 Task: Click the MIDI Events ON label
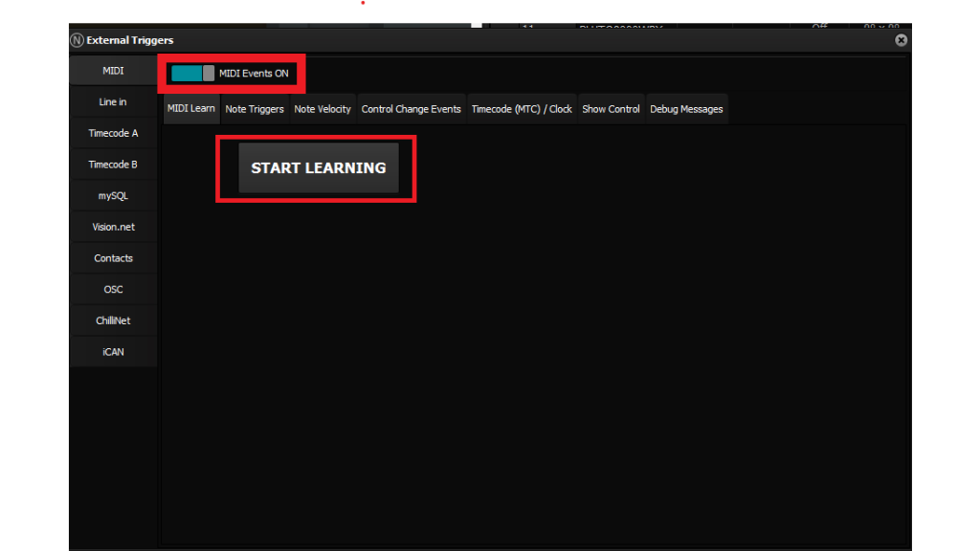(254, 73)
